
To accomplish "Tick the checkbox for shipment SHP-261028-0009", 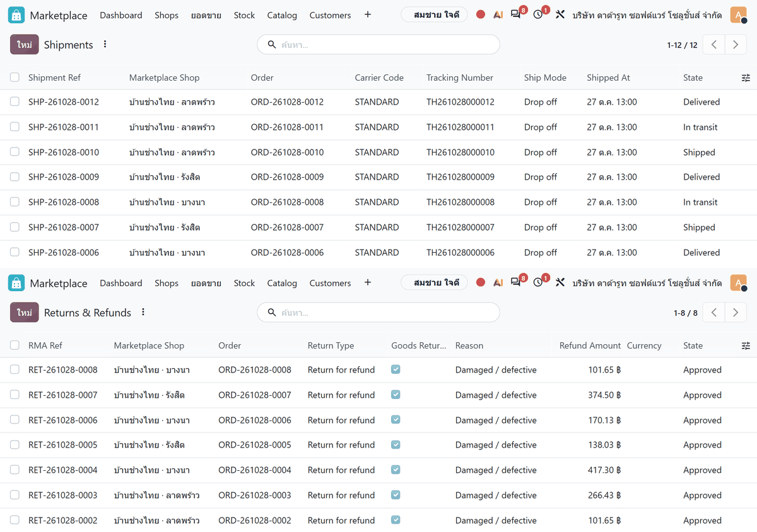I will [x=15, y=177].
